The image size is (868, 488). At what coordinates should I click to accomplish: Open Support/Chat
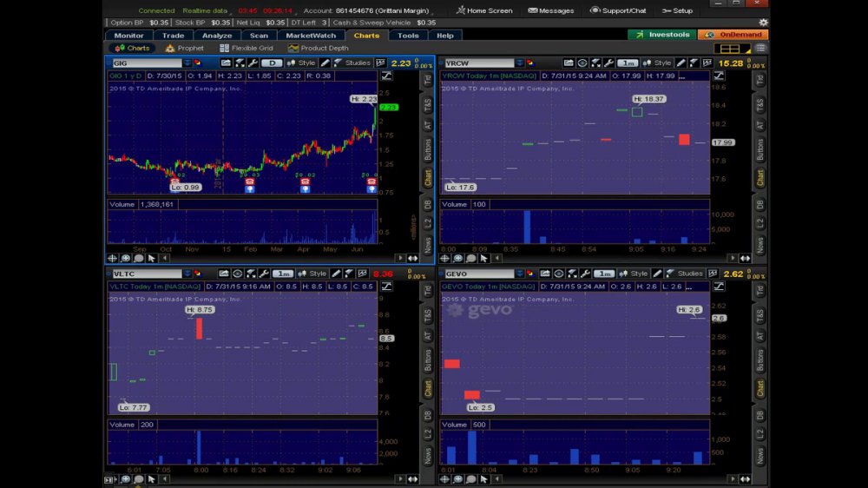click(x=618, y=10)
